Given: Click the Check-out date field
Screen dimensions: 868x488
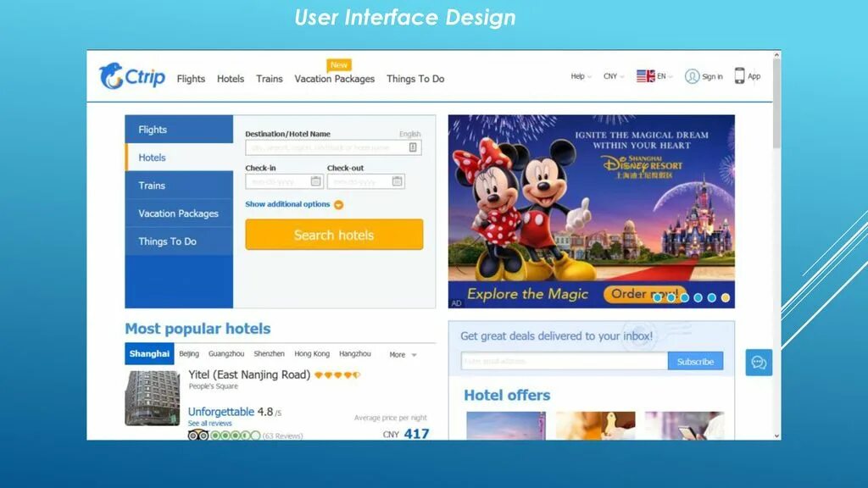Looking at the screenshot, I should coord(366,181).
